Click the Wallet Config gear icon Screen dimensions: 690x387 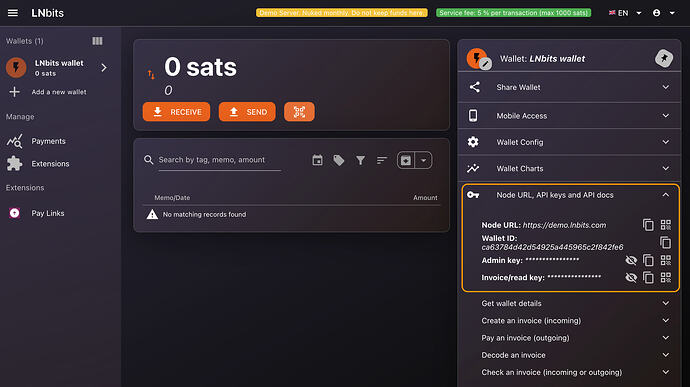tap(473, 142)
